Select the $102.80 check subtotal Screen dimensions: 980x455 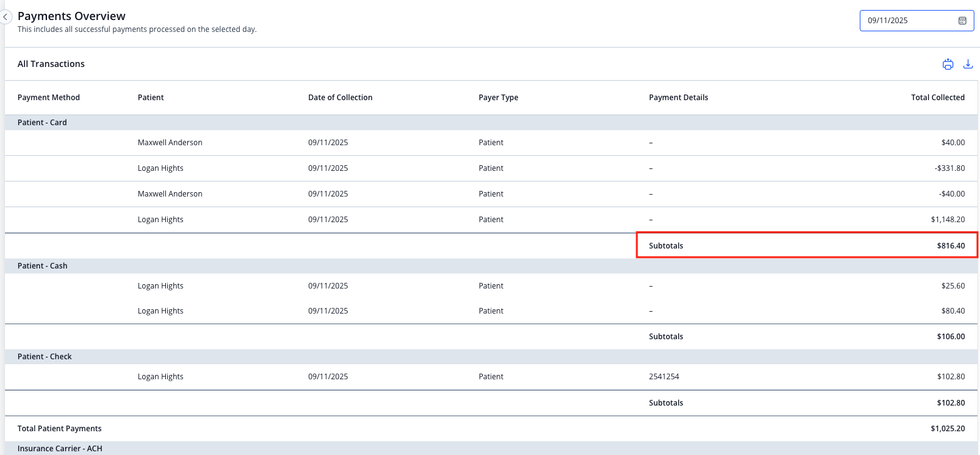[951, 403]
